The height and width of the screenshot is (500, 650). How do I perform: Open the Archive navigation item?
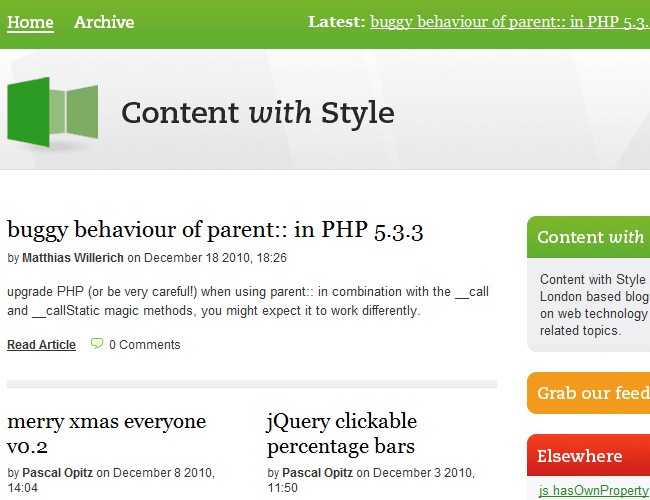pos(104,22)
